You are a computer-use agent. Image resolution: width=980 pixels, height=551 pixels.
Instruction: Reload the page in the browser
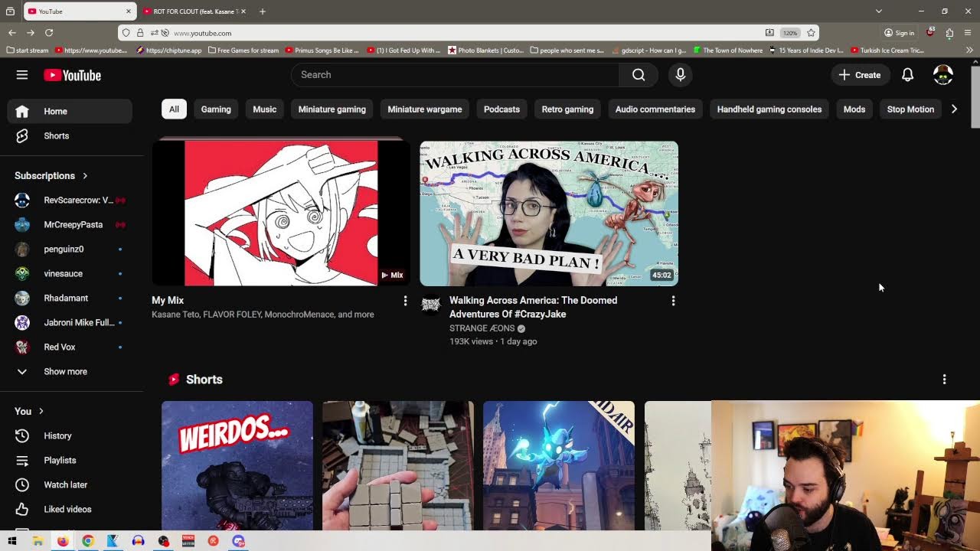(x=49, y=33)
